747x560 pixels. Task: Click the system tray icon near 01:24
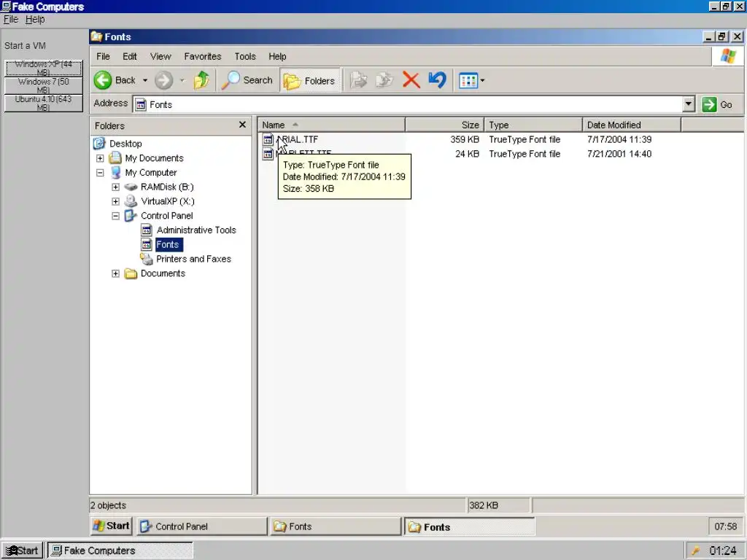pos(695,551)
